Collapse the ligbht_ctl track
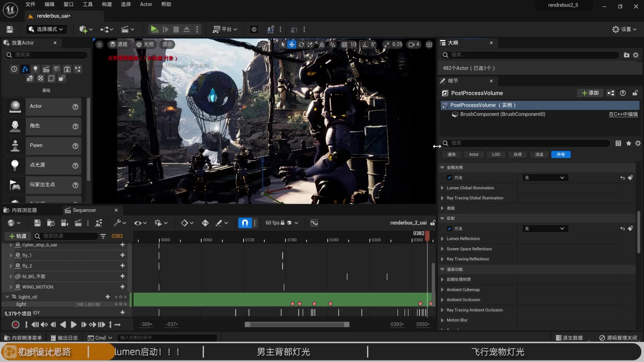Screen dimensions: 644x362 click(x=7, y=297)
